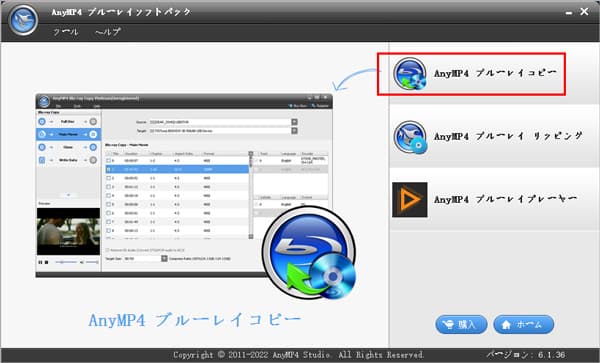Pause playback in the preview player
Image resolution: width=600 pixels, height=363 pixels.
coord(41,262)
